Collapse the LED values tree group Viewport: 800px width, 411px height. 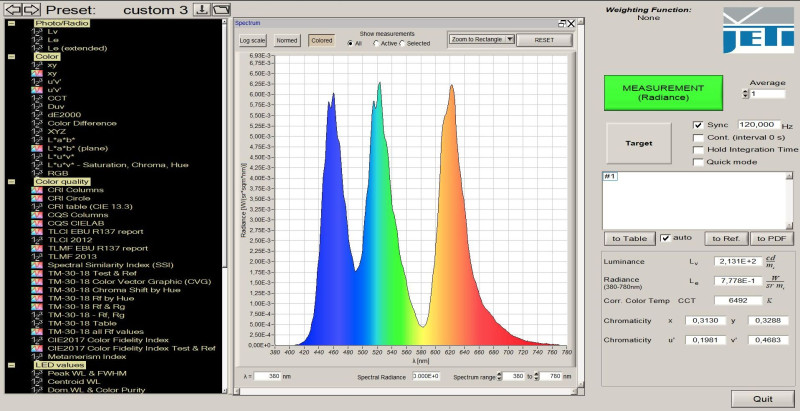pos(11,365)
